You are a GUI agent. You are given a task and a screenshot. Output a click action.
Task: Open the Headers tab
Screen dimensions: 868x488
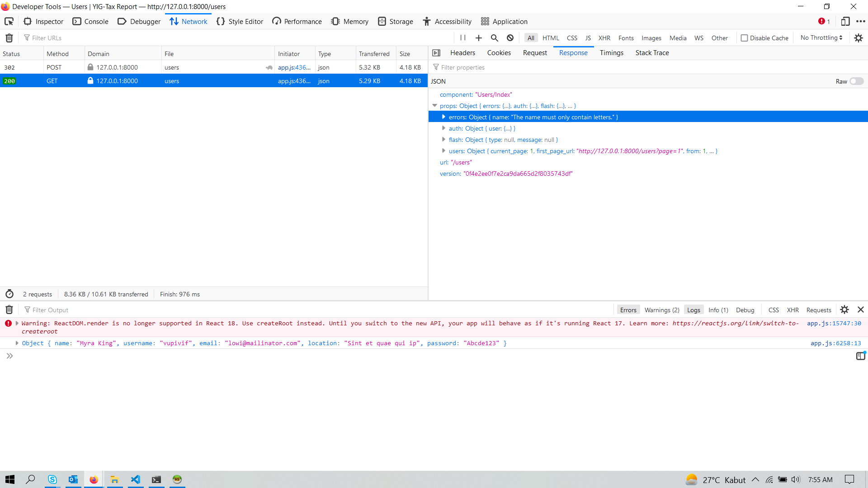click(x=462, y=53)
